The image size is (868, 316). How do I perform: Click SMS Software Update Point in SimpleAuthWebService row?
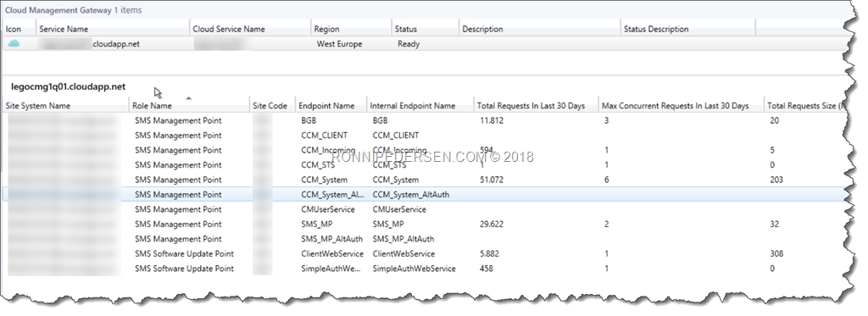(184, 269)
